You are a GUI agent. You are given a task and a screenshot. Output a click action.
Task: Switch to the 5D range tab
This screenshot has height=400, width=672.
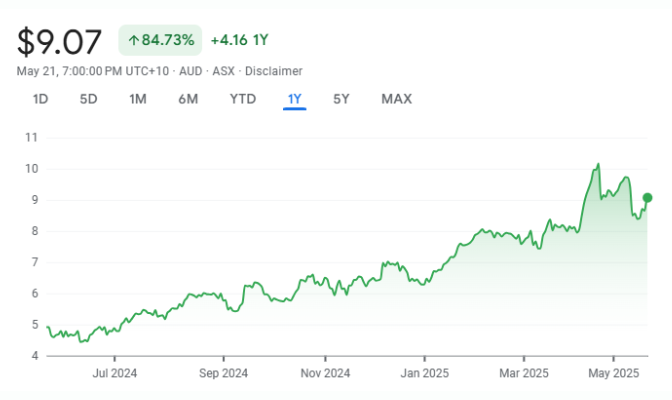coord(88,99)
